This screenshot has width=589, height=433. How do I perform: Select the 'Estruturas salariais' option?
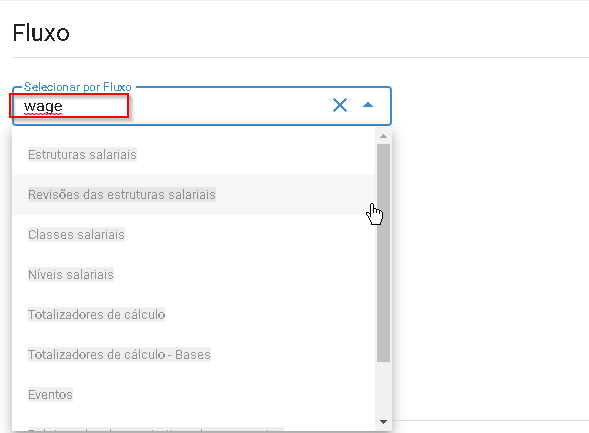194,155
